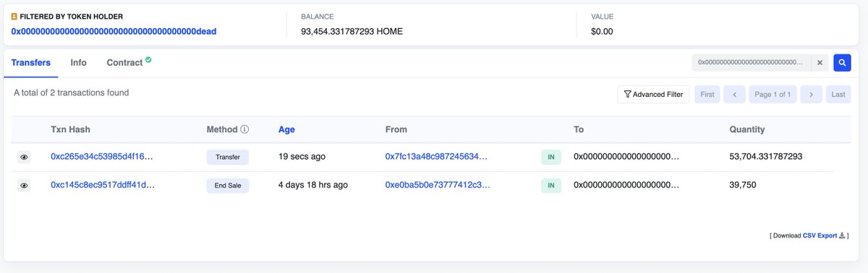Toggle the Age column header format
Screen dimensions: 868x273
tap(286, 129)
